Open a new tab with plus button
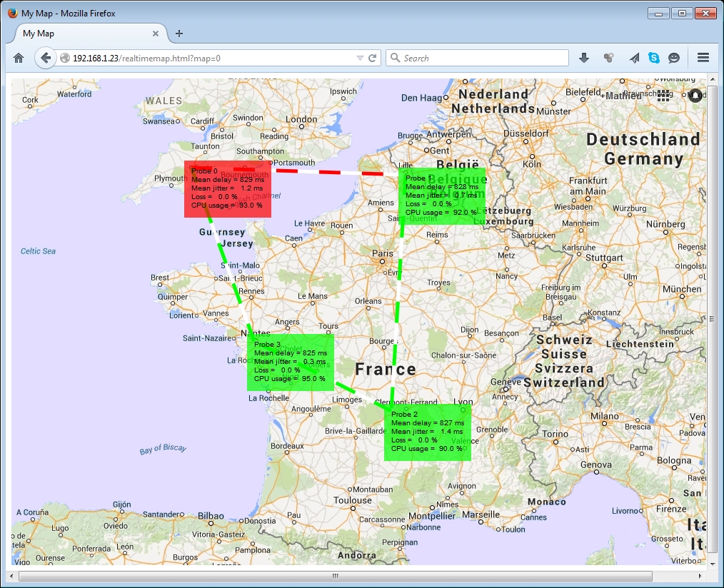The image size is (724, 588). click(x=179, y=34)
